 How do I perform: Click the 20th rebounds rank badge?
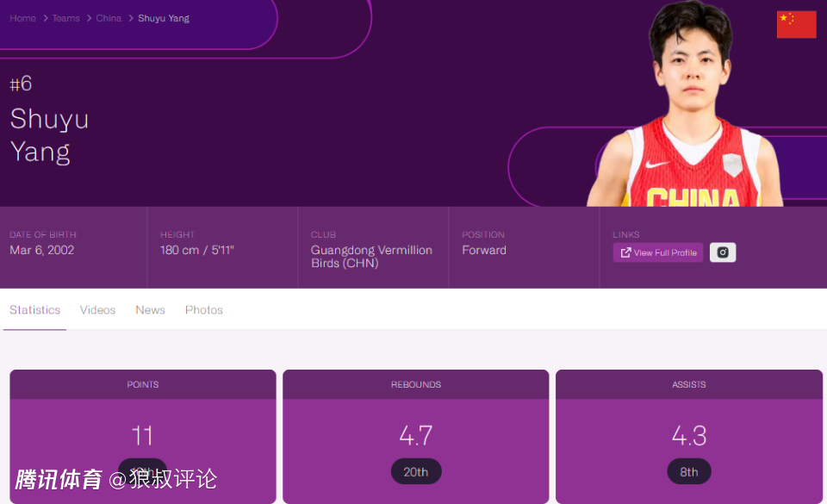(x=416, y=471)
